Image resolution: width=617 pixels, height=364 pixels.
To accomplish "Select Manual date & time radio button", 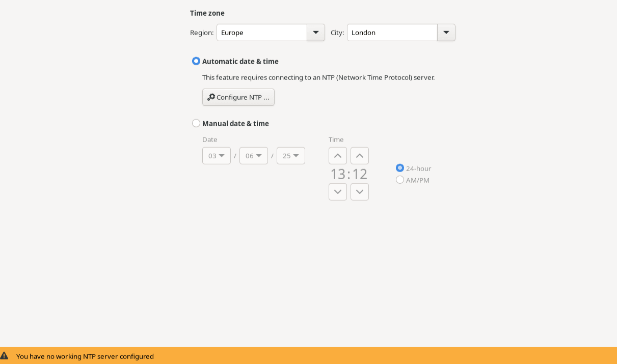I will point(196,123).
